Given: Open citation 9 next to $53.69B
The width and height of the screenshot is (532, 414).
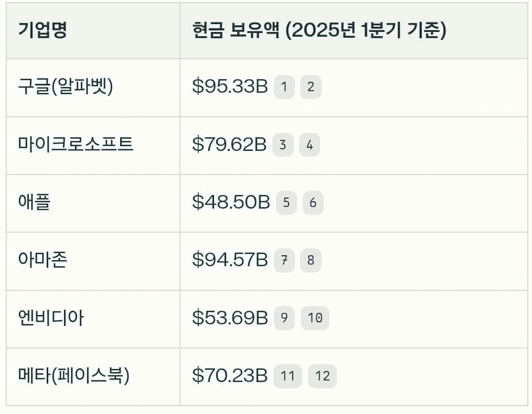Looking at the screenshot, I should (284, 318).
